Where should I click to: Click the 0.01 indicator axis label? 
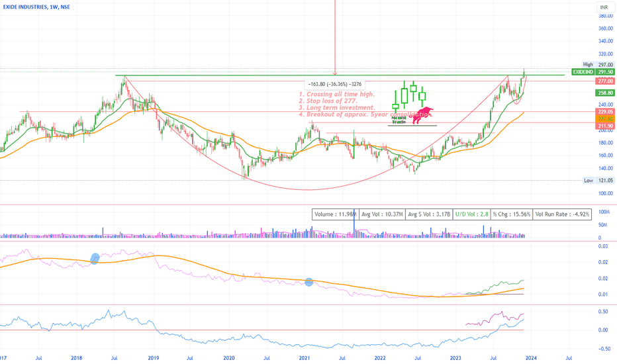[x=603, y=295]
